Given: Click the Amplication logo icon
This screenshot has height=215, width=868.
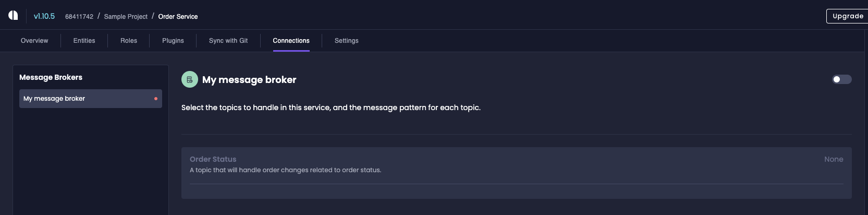Looking at the screenshot, I should click(13, 15).
